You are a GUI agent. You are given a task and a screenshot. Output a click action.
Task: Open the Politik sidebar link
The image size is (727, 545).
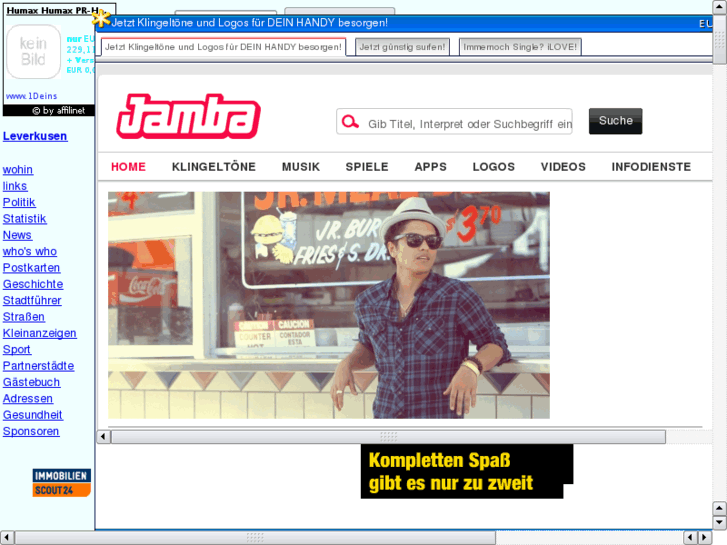click(19, 202)
